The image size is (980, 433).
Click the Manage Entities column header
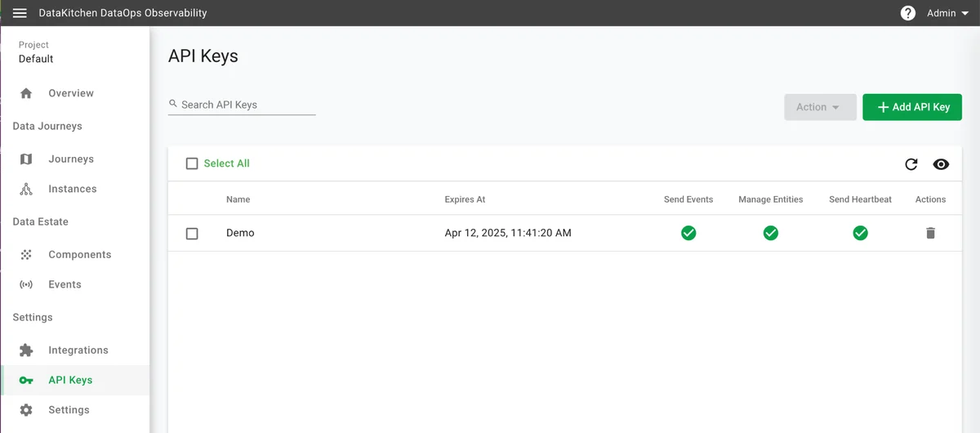(771, 199)
